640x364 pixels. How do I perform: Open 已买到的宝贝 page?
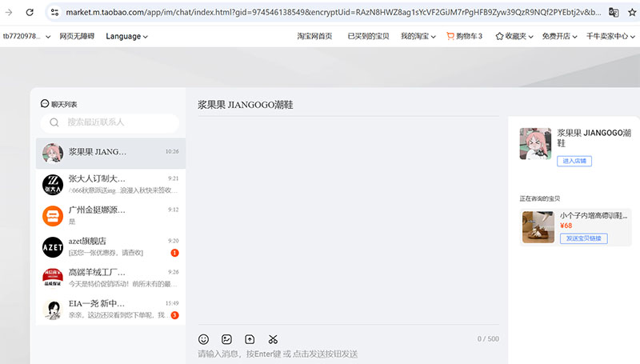(368, 36)
